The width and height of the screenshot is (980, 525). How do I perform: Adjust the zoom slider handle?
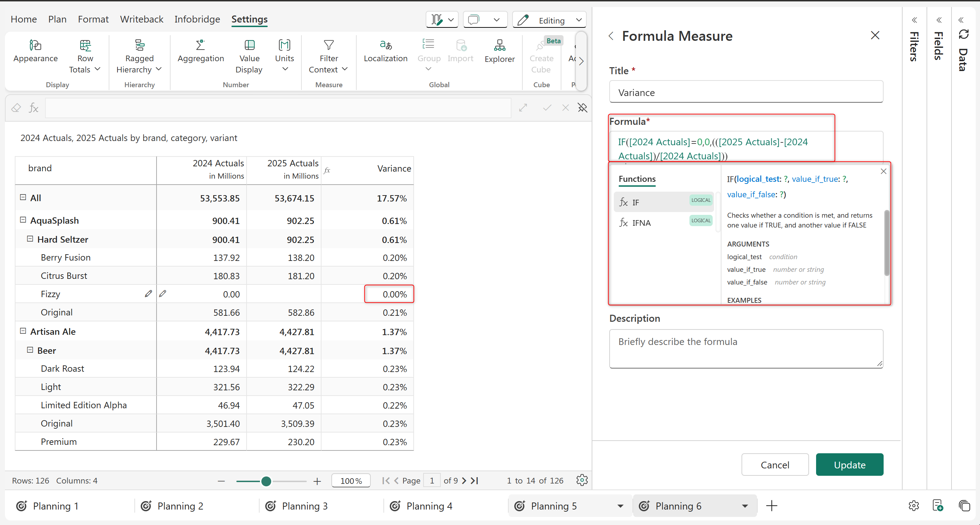point(266,481)
